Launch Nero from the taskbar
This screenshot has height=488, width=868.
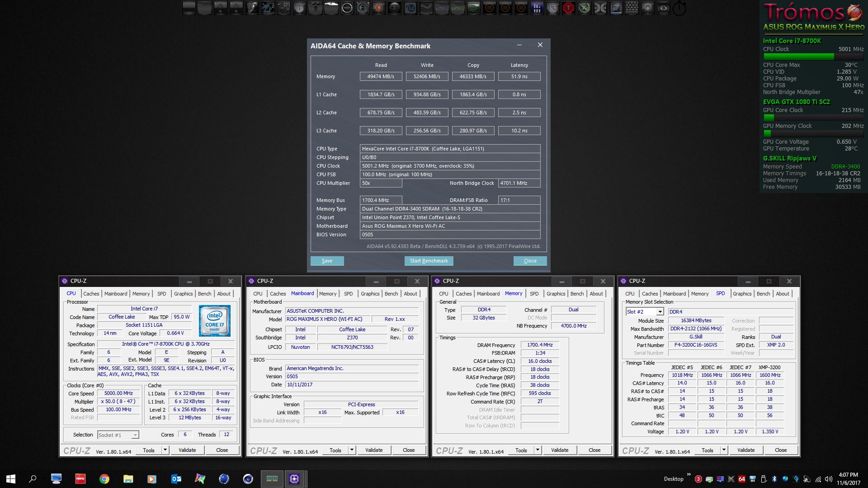point(80,479)
